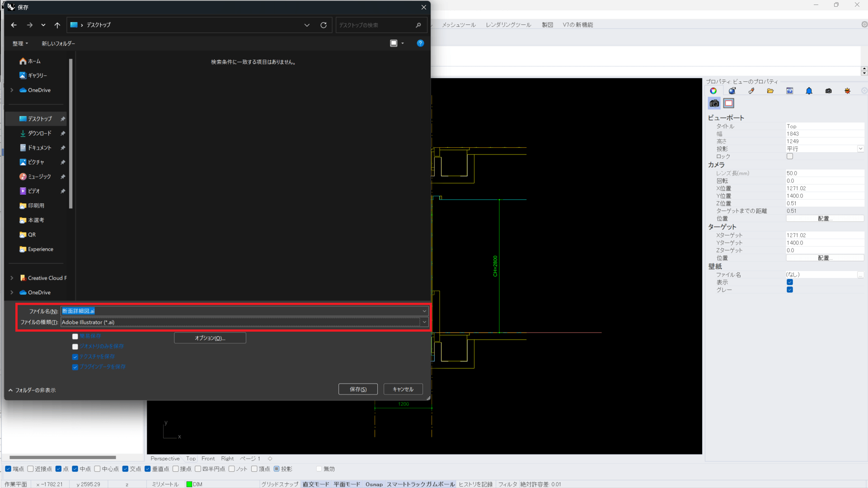Enable the 近接点 osnap checkbox
This screenshot has width=868, height=488.
(x=31, y=469)
